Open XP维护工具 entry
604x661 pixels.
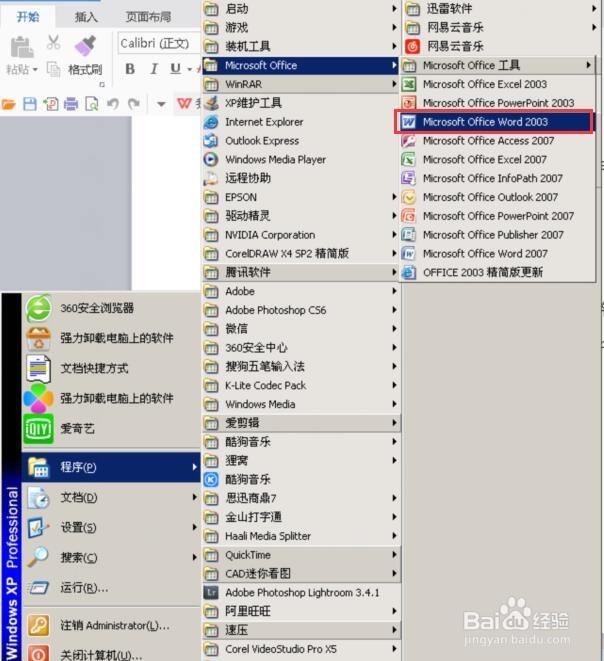click(300, 103)
